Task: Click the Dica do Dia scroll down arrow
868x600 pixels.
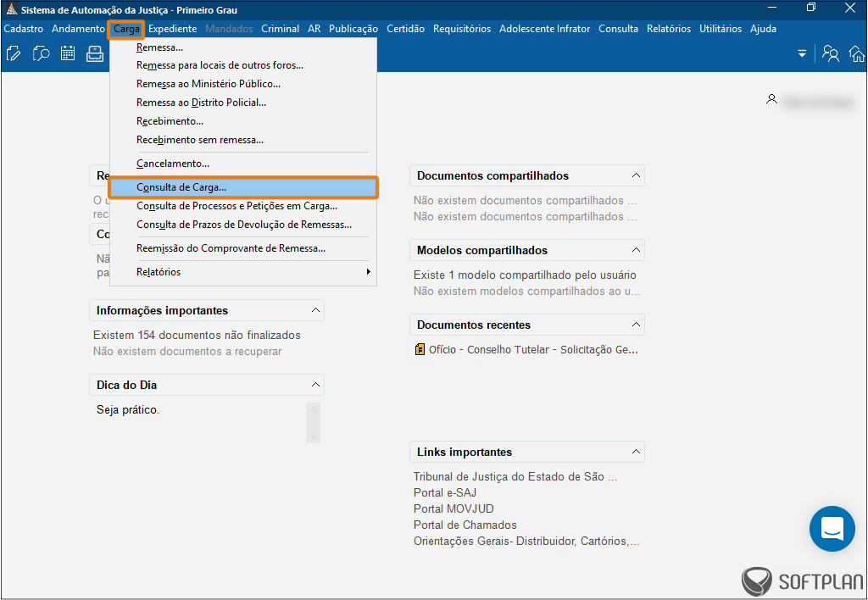Action: point(313,436)
